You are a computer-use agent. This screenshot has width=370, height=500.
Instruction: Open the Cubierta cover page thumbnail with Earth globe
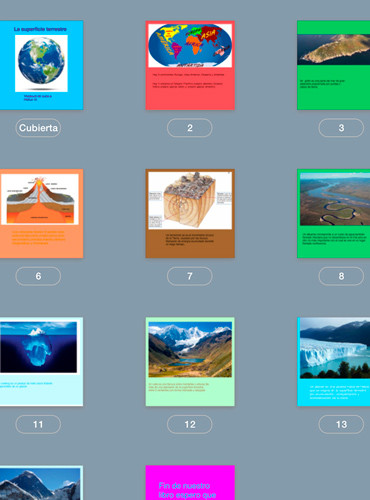[x=41, y=65]
